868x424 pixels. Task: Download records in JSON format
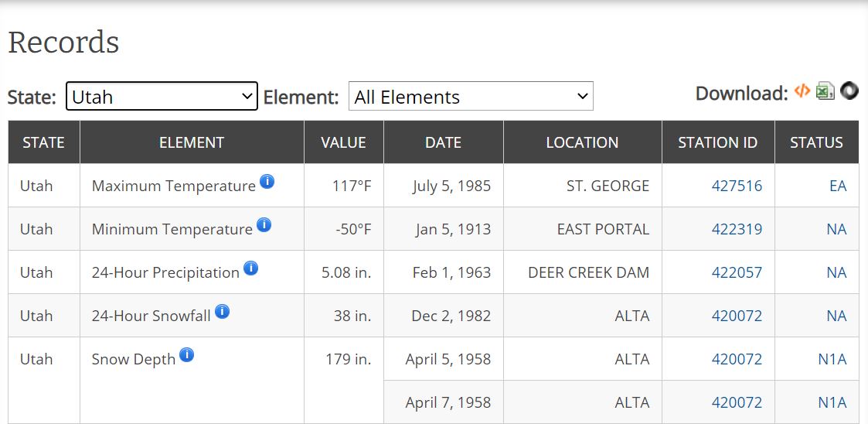(849, 91)
